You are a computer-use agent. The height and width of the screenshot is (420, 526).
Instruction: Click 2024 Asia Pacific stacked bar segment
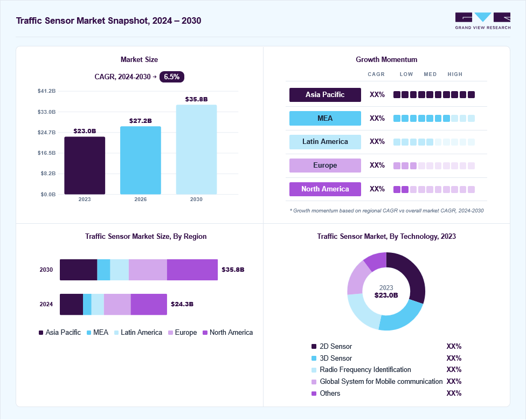(x=72, y=304)
